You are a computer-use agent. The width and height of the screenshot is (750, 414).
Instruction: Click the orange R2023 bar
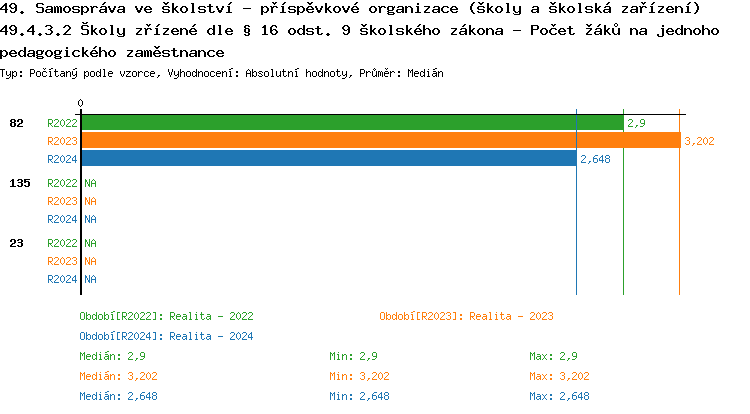[x=380, y=141]
